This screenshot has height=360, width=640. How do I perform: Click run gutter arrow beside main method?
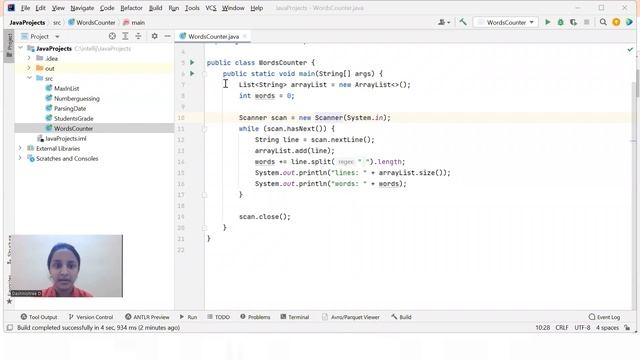(x=192, y=73)
